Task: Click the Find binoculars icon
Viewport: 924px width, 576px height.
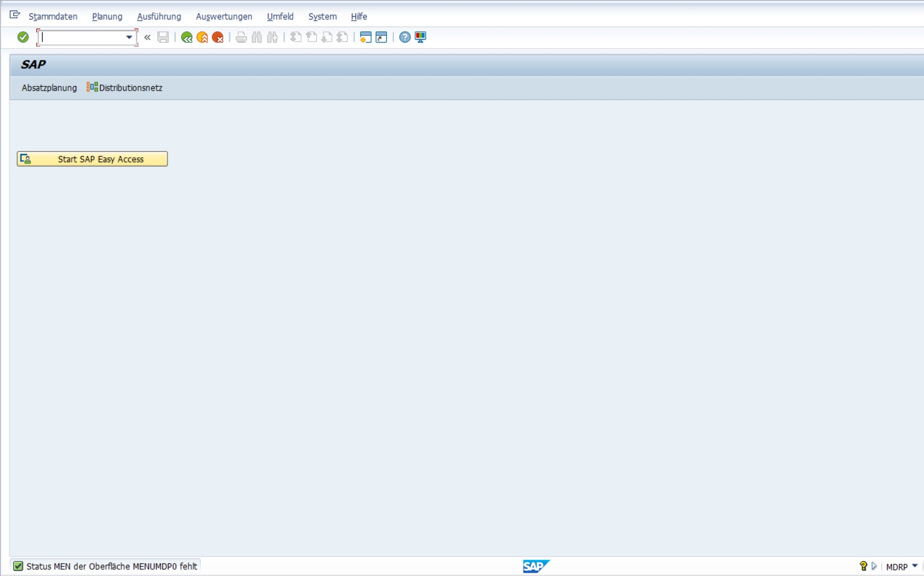Action: (257, 38)
